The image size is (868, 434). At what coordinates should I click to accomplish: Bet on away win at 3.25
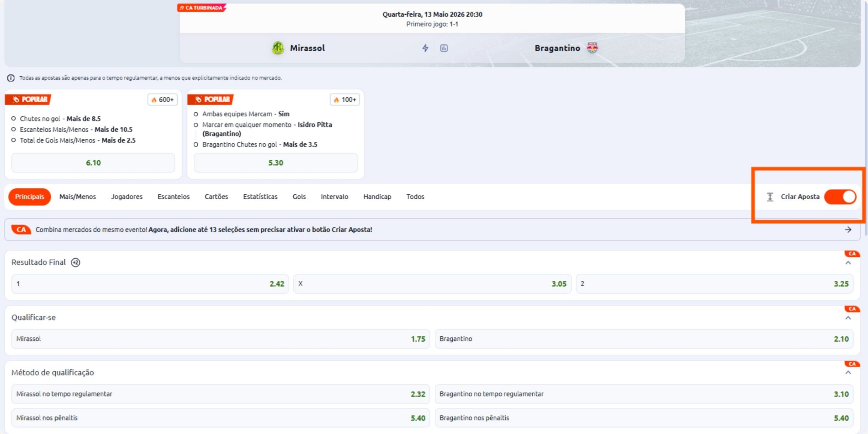(x=715, y=284)
